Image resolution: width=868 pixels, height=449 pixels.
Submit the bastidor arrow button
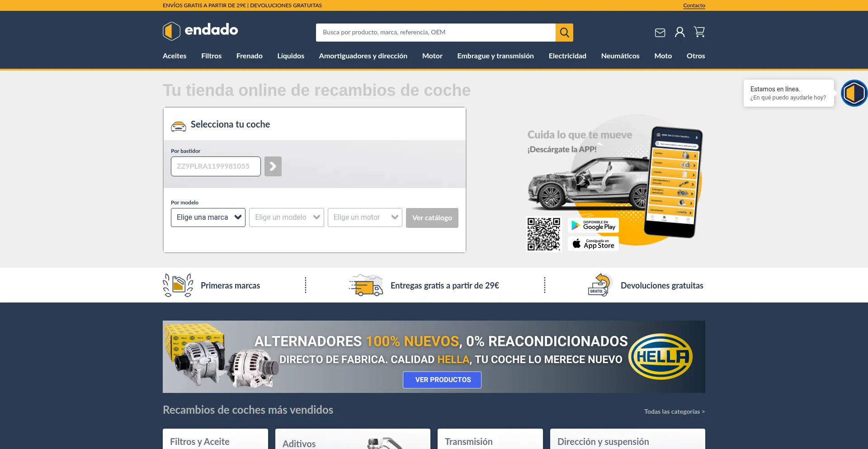(x=273, y=166)
